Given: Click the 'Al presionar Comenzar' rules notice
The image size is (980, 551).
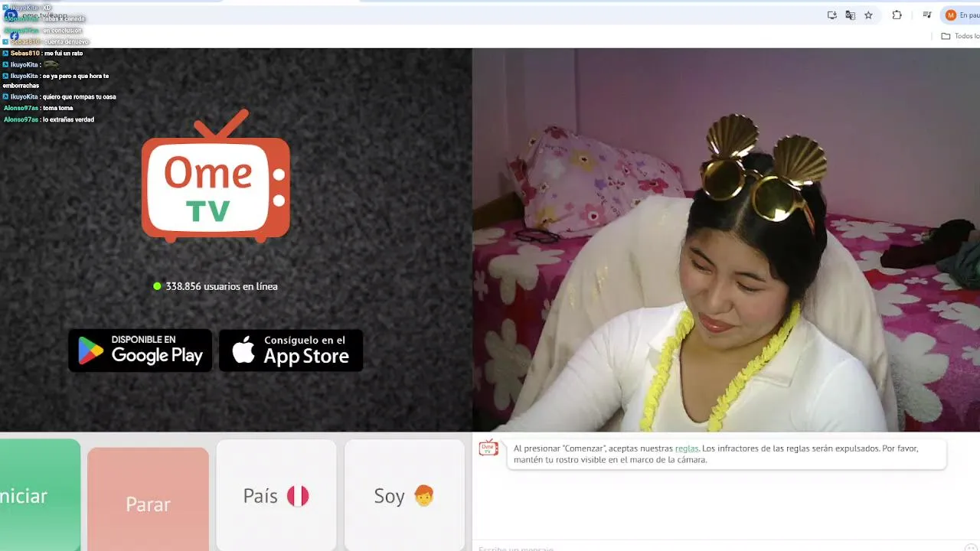Looking at the screenshot, I should [x=727, y=454].
